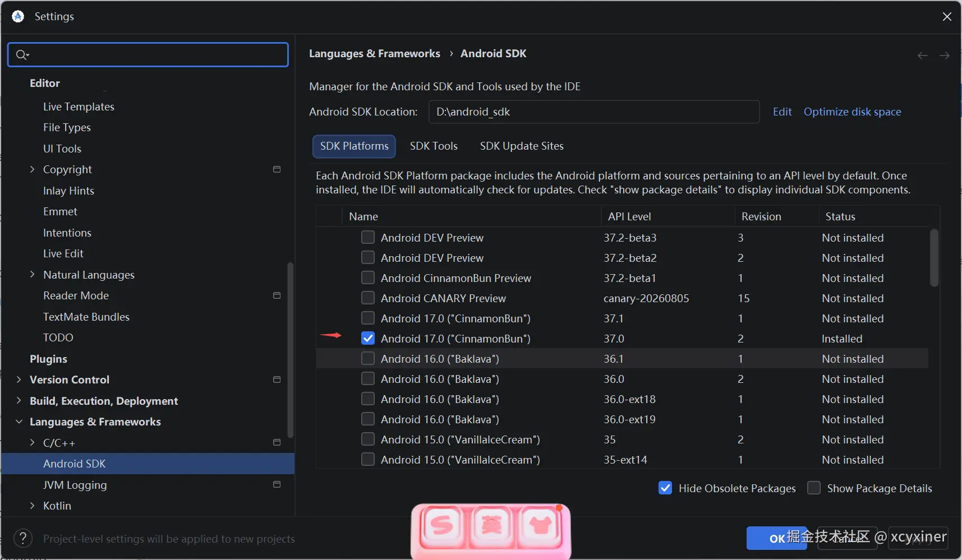Collapse the Languages & Frameworks section
The height and width of the screenshot is (560, 962).
[x=19, y=422]
